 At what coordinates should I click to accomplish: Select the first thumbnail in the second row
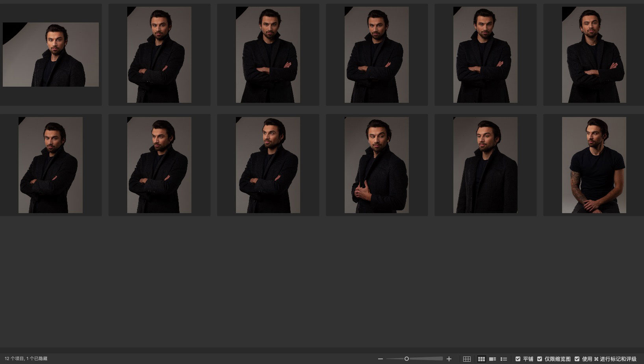point(50,165)
